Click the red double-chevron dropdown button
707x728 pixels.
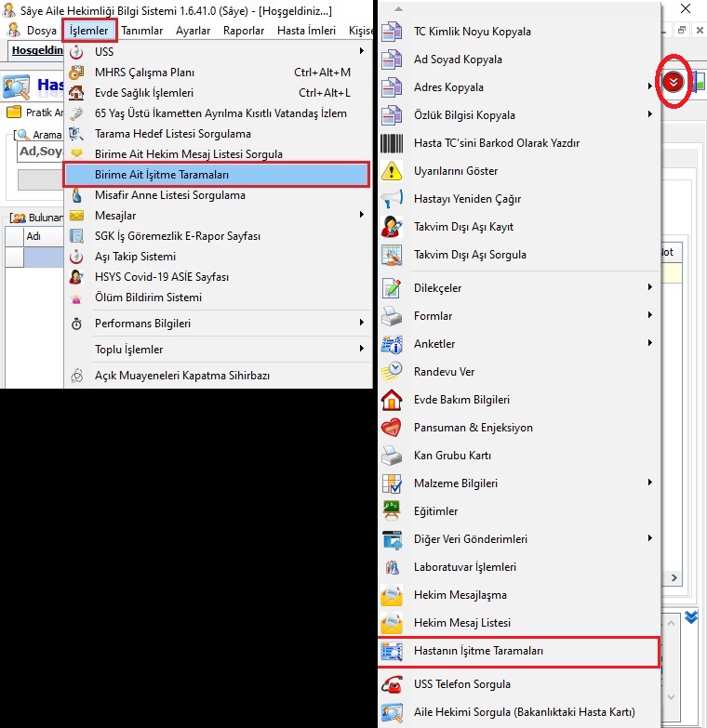[674, 82]
